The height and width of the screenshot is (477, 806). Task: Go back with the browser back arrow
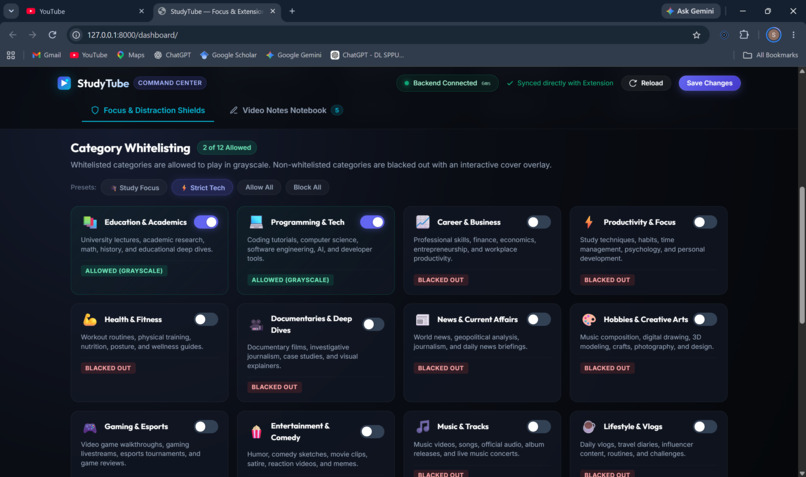(13, 34)
